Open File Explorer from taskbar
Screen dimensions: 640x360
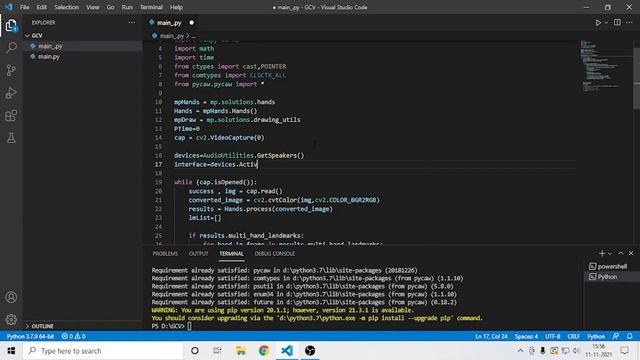[x=241, y=351]
